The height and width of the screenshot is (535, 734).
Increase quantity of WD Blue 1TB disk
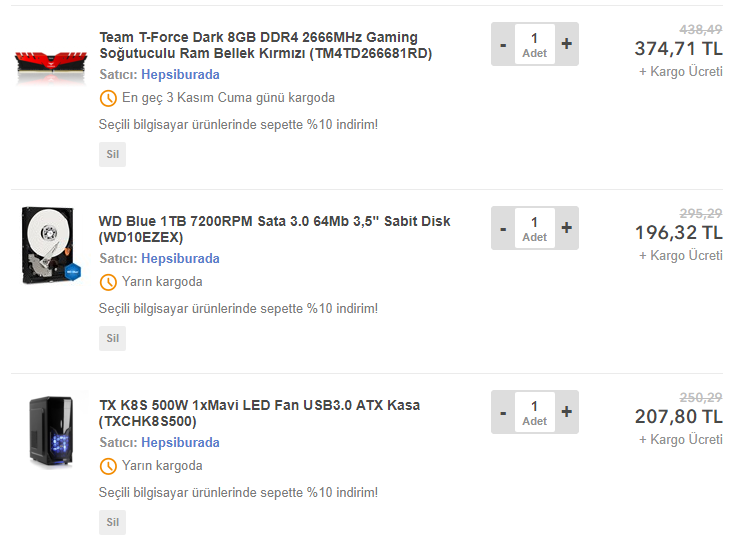click(x=567, y=228)
